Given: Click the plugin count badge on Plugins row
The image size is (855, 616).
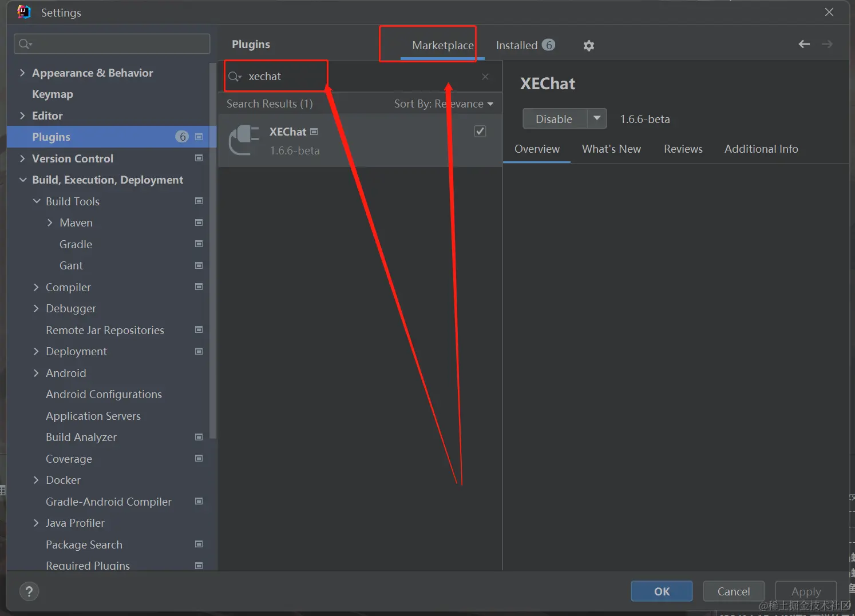Looking at the screenshot, I should (182, 137).
